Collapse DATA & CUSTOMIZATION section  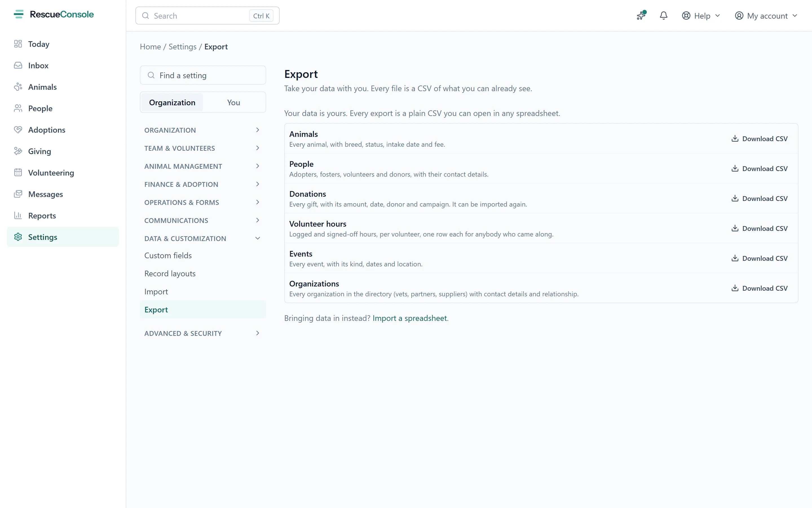point(203,238)
